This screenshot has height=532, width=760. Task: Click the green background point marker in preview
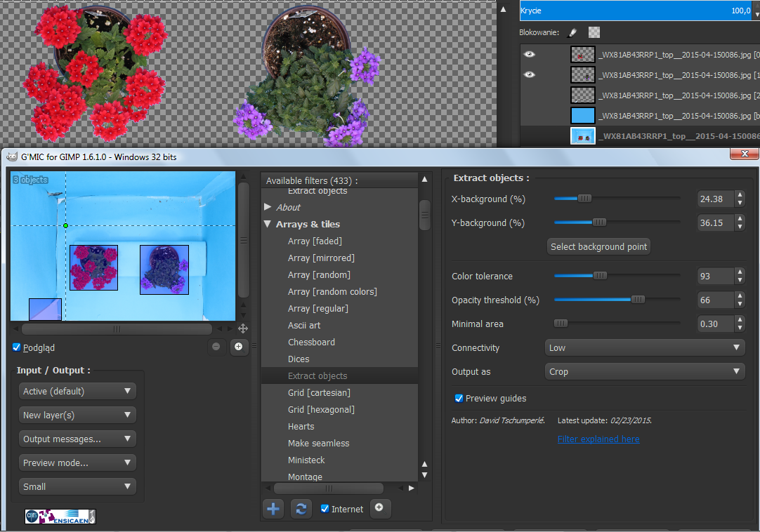click(65, 225)
